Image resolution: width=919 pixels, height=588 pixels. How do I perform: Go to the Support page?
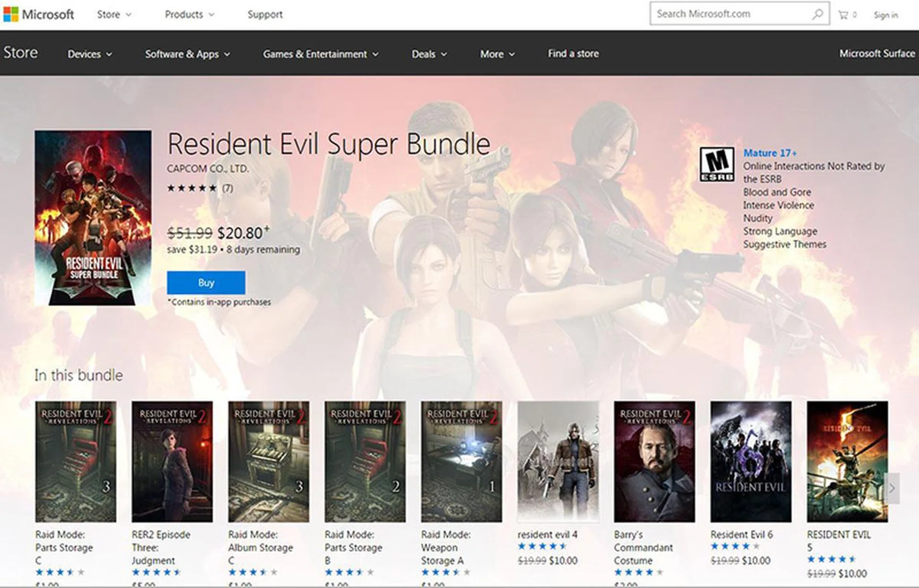(x=265, y=14)
